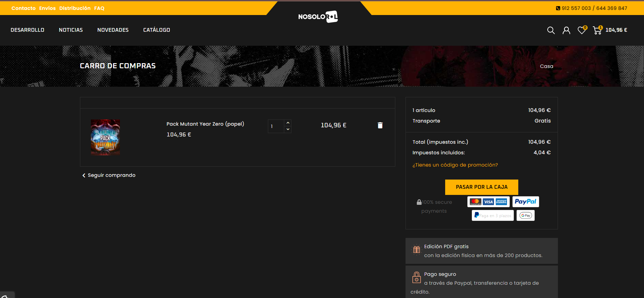
Task: Click PASAR POR LA CAJA button
Action: tap(482, 187)
